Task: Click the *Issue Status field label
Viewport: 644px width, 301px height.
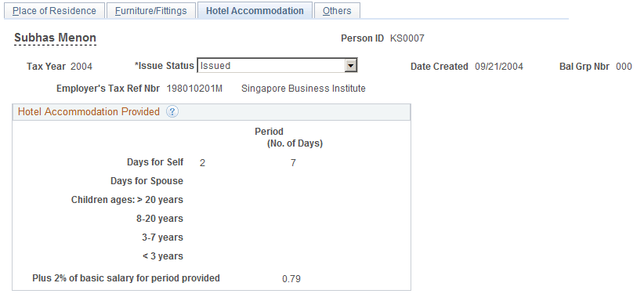Action: point(165,66)
